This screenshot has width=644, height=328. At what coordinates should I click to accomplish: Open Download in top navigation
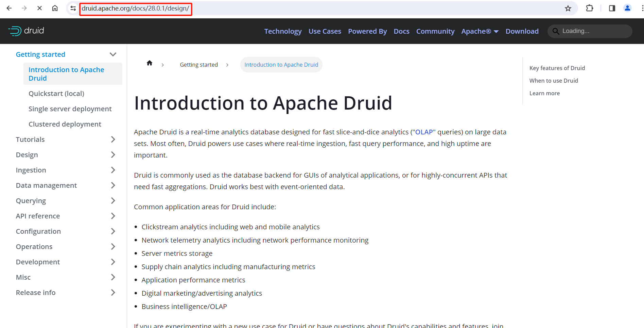tap(522, 31)
